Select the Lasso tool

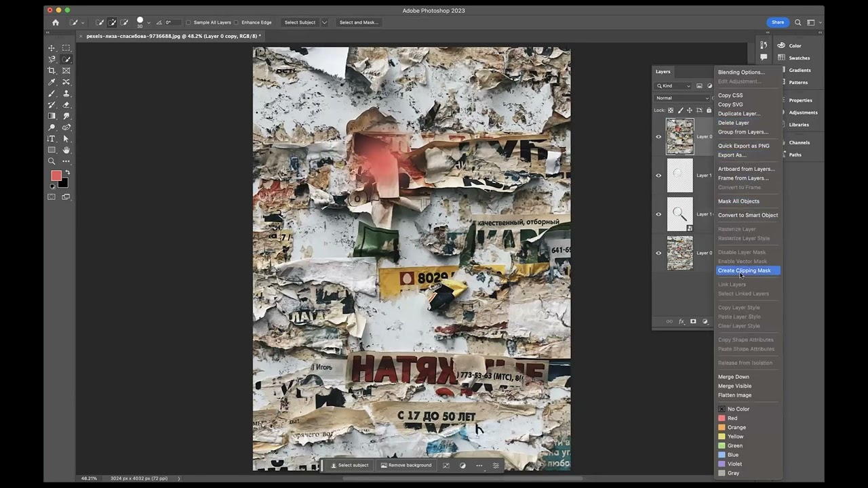point(52,60)
